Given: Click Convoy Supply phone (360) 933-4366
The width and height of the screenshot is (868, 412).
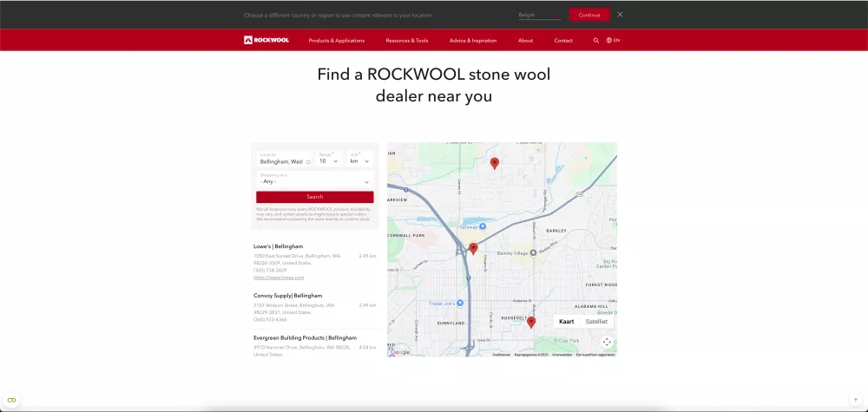Looking at the screenshot, I should point(270,320).
